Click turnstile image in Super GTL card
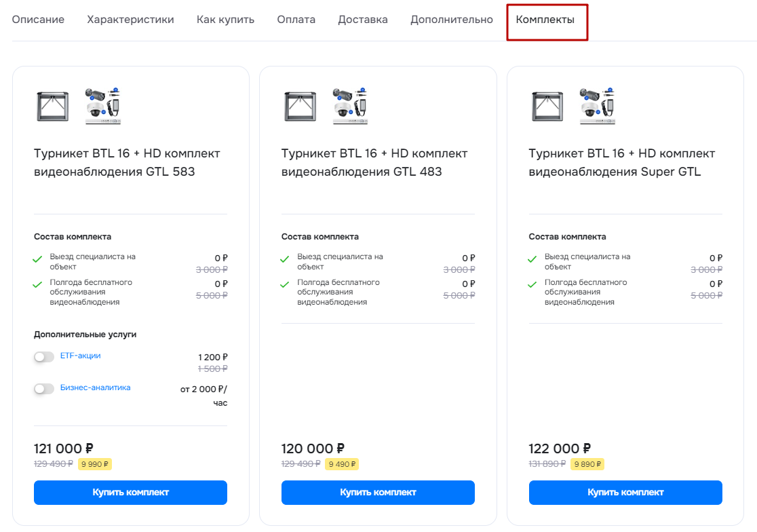757x532 pixels. point(547,107)
